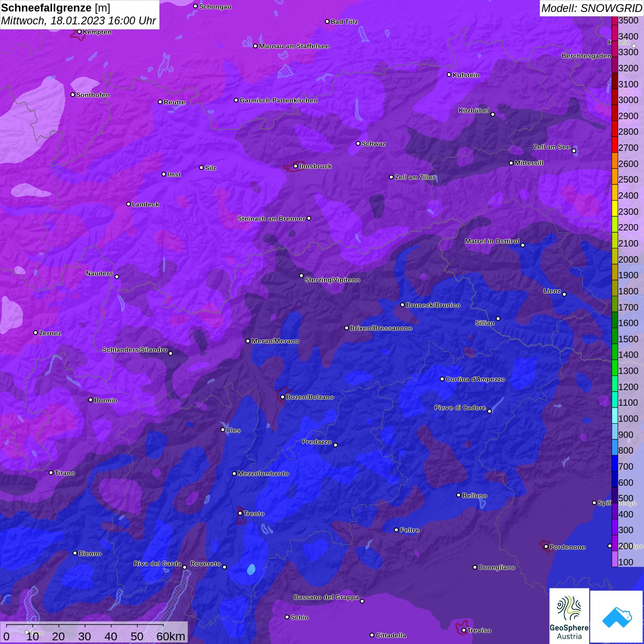Click the 60km scale bar label

coord(171,636)
